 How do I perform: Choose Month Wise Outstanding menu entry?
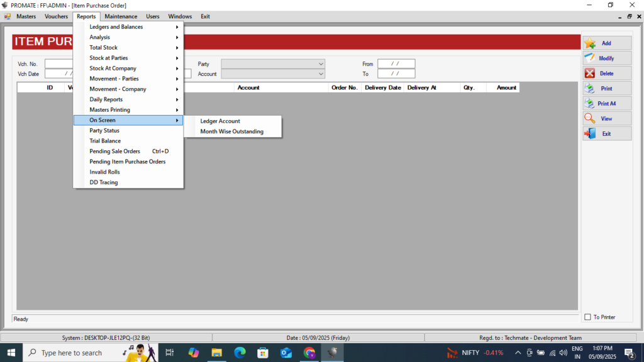[x=231, y=132]
